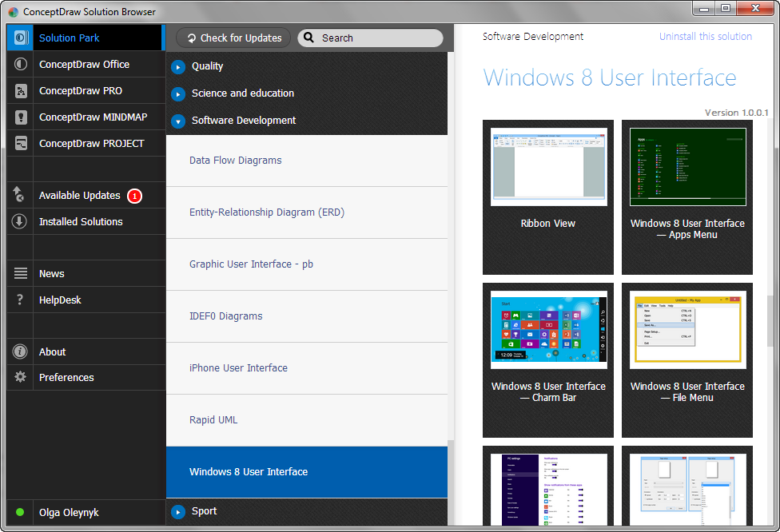
Task: Open ConceptDraw MINDMAP section
Action: [x=86, y=117]
